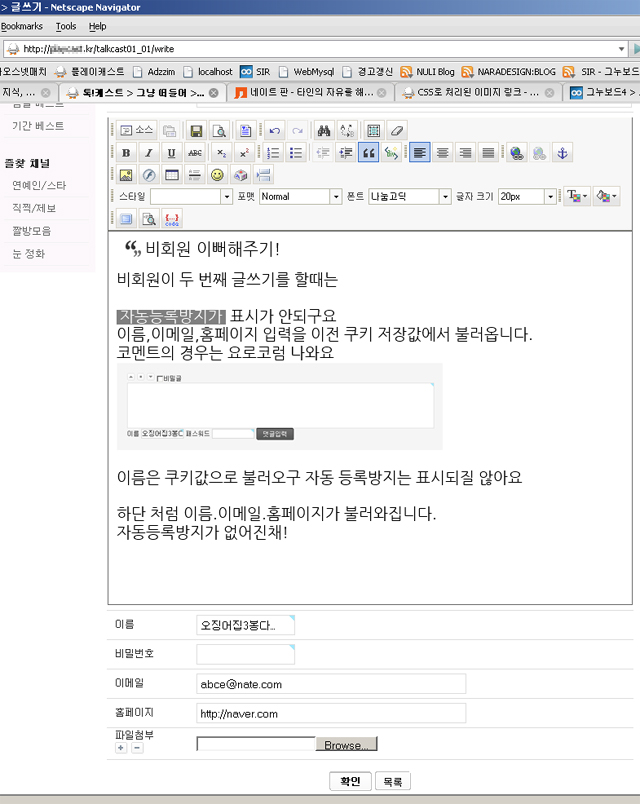Viewport: 640px width, 804px height.
Task: Open the Bookmarks menu
Action: pos(22,26)
